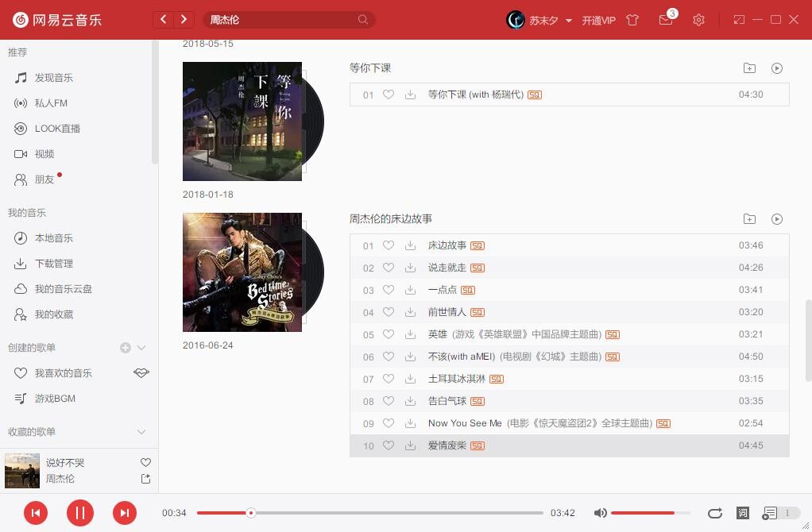Viewport: 812px width, 532px height.
Task: Open the skin theme shirt icon
Action: point(632,20)
